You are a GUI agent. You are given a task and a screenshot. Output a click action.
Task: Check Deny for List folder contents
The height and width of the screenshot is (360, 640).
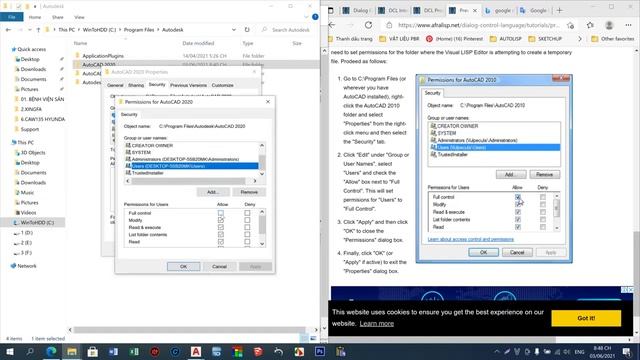click(x=247, y=235)
